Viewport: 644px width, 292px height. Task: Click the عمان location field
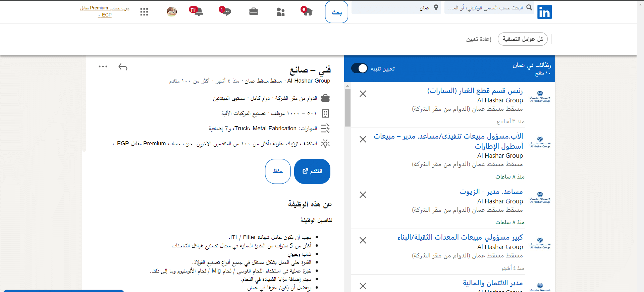point(396,7)
